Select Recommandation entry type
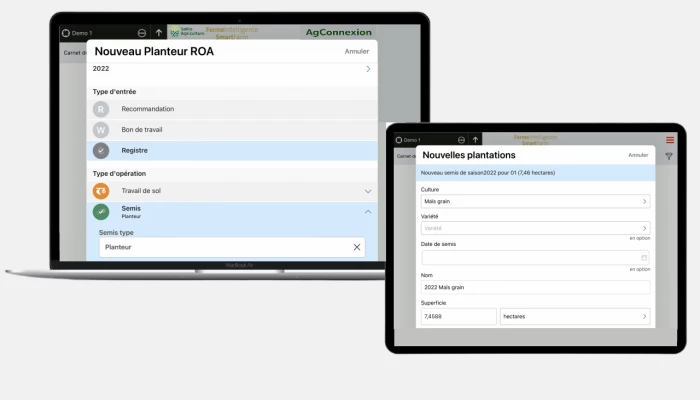 click(232, 109)
